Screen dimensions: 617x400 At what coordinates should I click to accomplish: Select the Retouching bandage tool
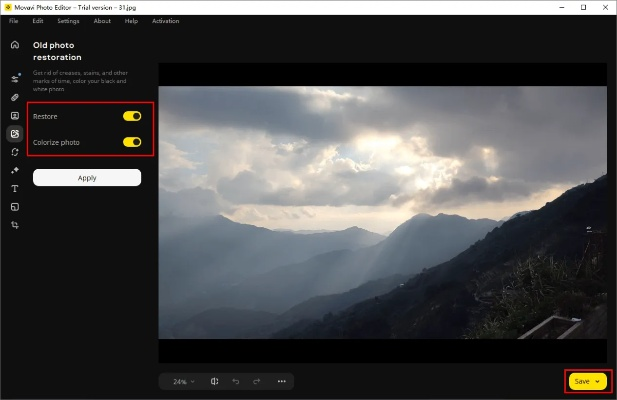pos(15,97)
